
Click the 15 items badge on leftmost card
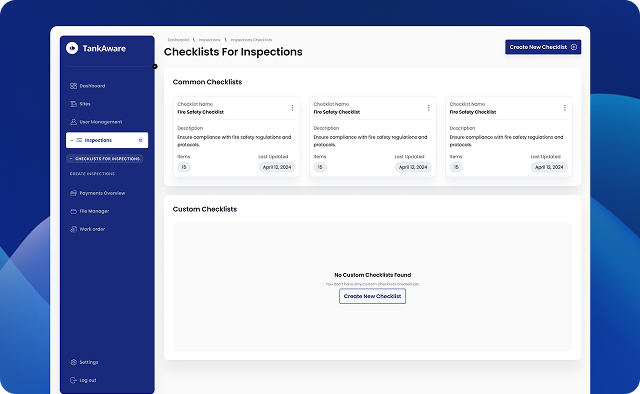(x=184, y=167)
